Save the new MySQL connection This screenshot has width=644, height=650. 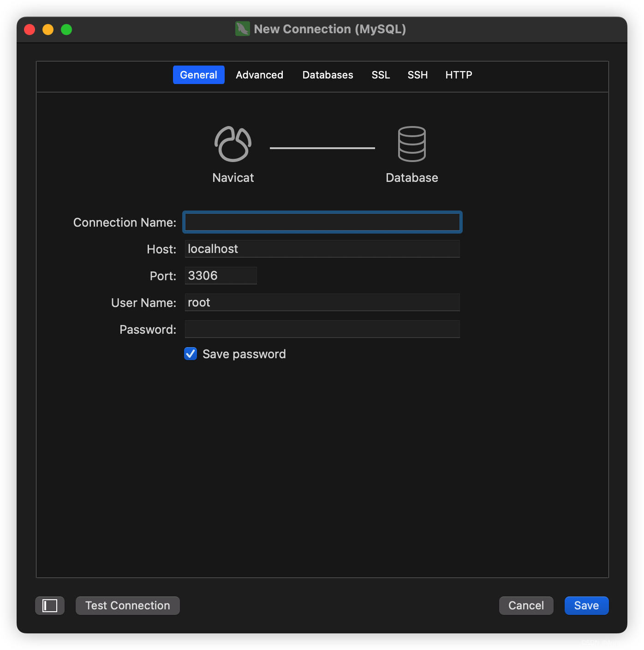point(587,606)
